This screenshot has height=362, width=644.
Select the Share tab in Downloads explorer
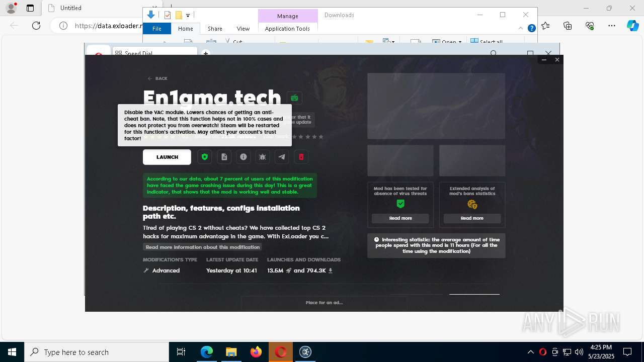pyautogui.click(x=215, y=29)
